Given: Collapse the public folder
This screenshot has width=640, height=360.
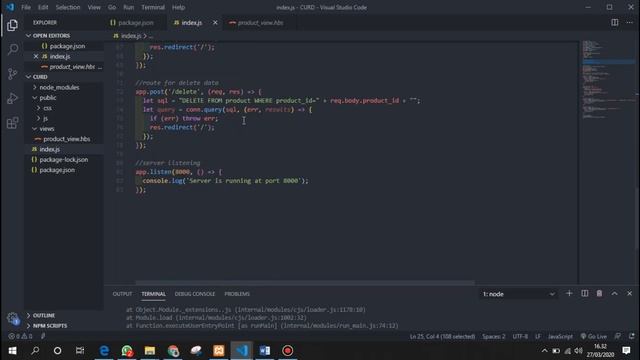Looking at the screenshot, I should click(x=48, y=98).
